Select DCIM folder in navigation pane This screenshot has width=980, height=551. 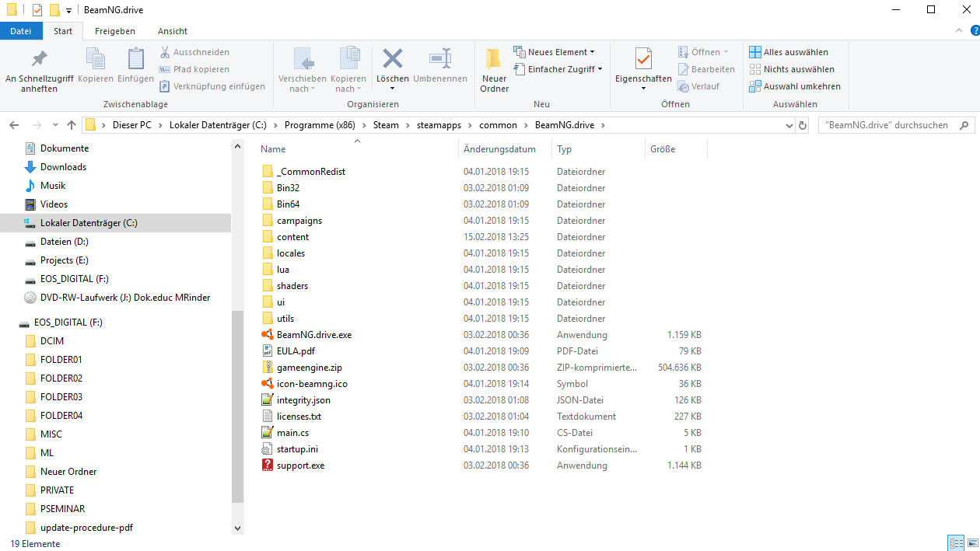(x=52, y=341)
